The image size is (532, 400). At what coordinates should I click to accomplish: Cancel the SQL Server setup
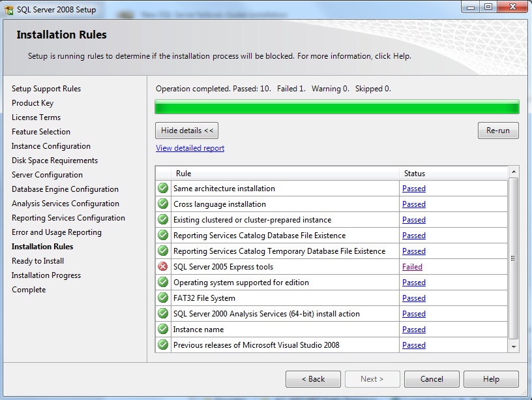(x=432, y=379)
